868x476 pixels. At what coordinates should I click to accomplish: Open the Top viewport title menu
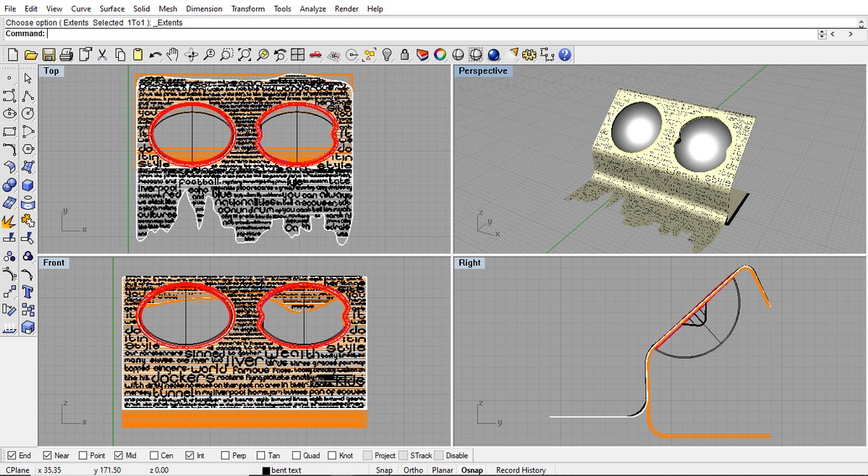point(51,71)
